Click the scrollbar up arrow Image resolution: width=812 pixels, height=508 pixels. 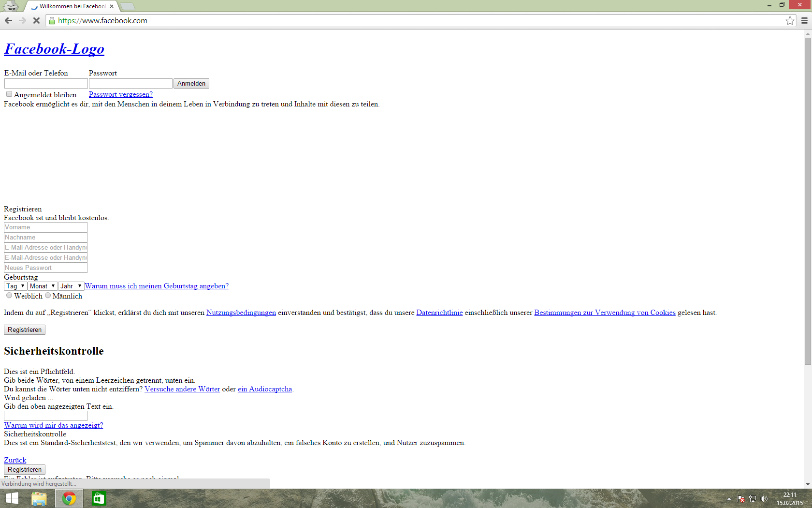[x=808, y=34]
